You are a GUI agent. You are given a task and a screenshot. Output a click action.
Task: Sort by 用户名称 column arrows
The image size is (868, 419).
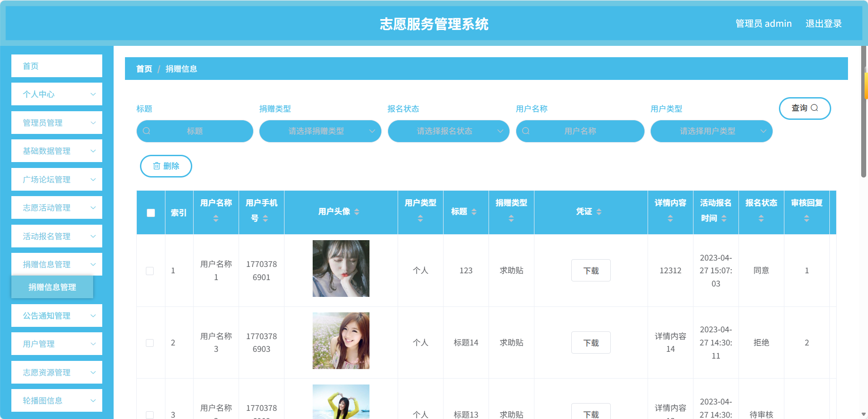[x=216, y=218]
